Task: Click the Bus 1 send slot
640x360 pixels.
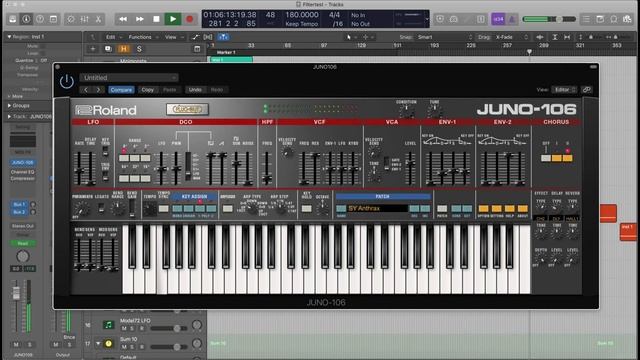Action: (x=19, y=204)
